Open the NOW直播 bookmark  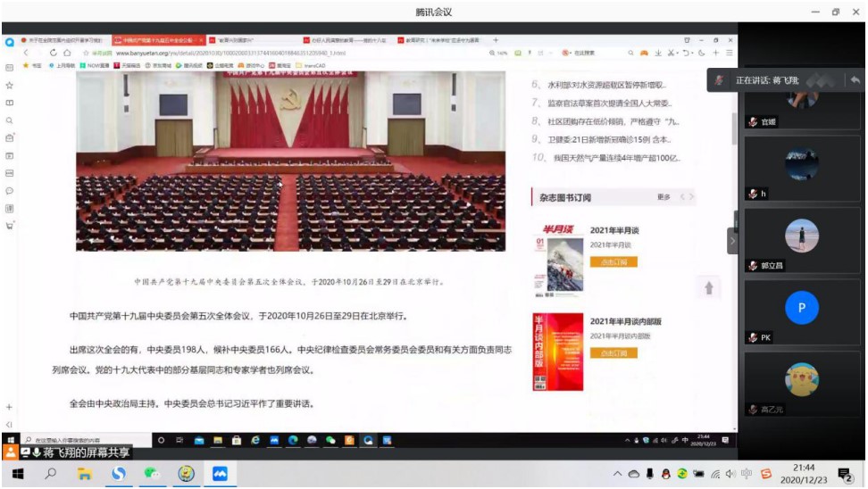coord(94,65)
